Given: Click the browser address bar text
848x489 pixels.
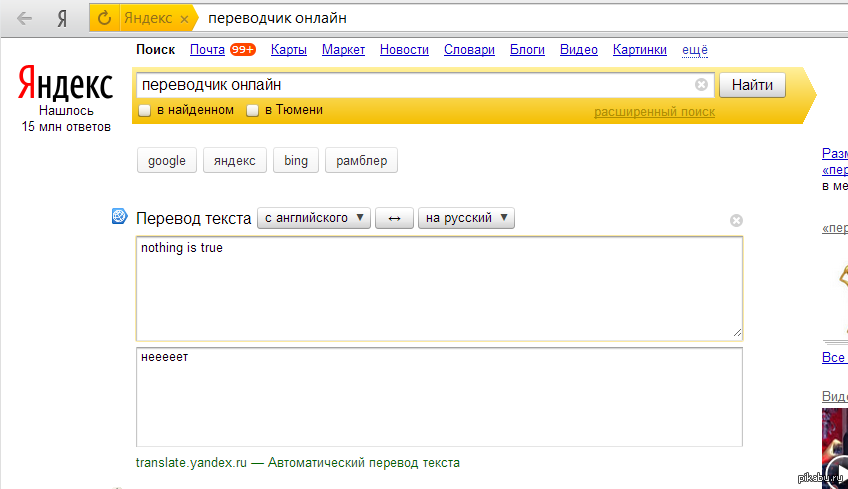Looking at the screenshot, I should coord(277,18).
